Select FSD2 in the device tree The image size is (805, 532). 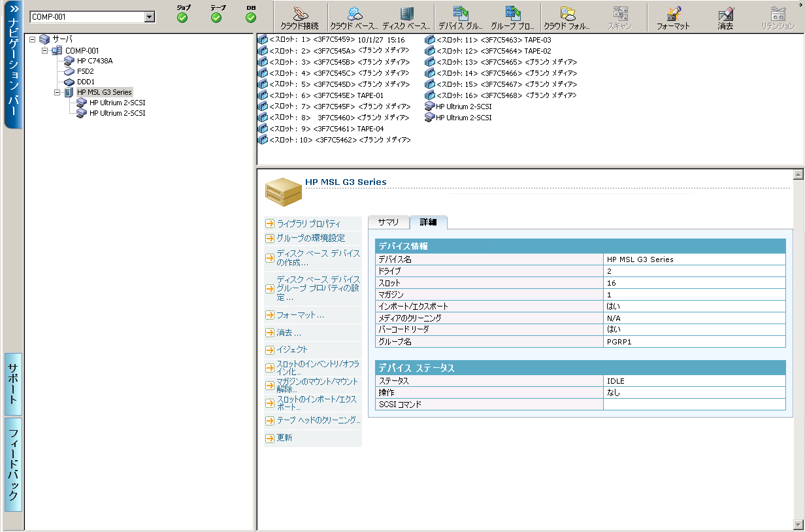(x=86, y=71)
